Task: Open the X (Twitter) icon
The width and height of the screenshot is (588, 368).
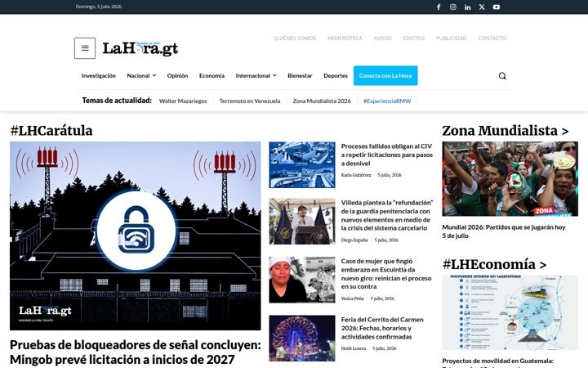Action: pyautogui.click(x=482, y=7)
